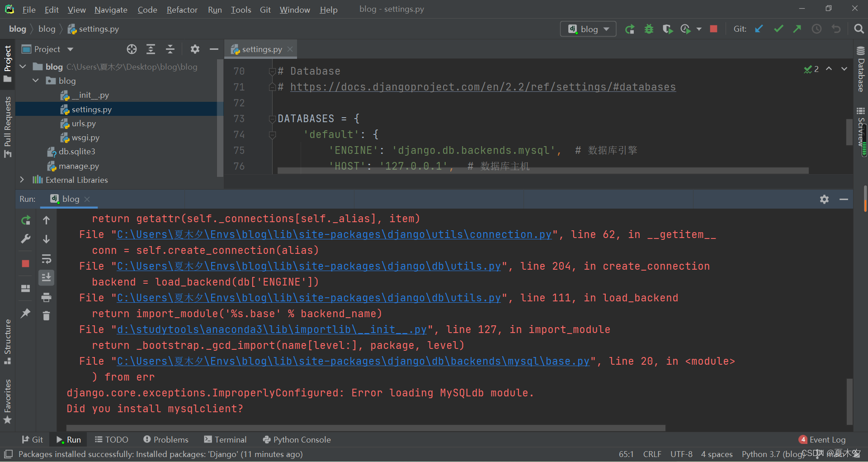Fold the DATABASES dictionary block

(272, 119)
